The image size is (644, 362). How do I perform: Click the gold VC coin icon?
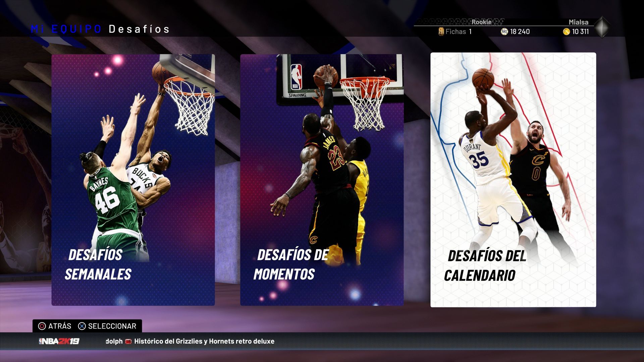pos(567,32)
